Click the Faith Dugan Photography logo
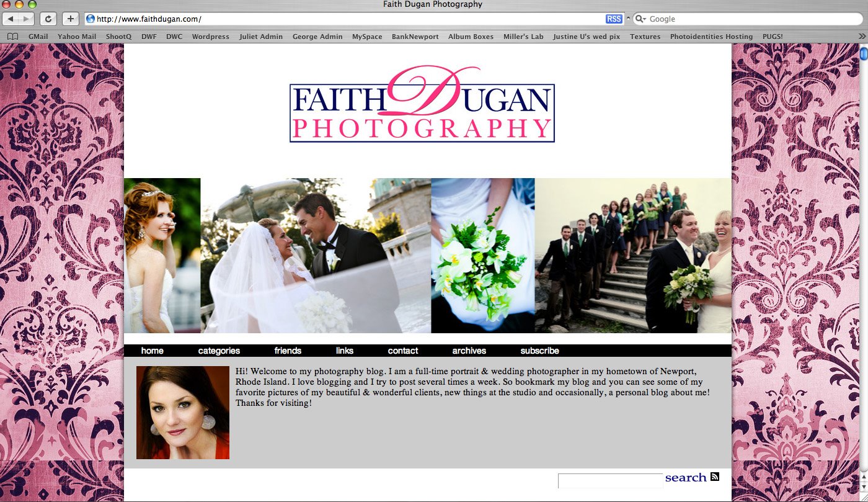The height and width of the screenshot is (502, 868). [x=422, y=104]
